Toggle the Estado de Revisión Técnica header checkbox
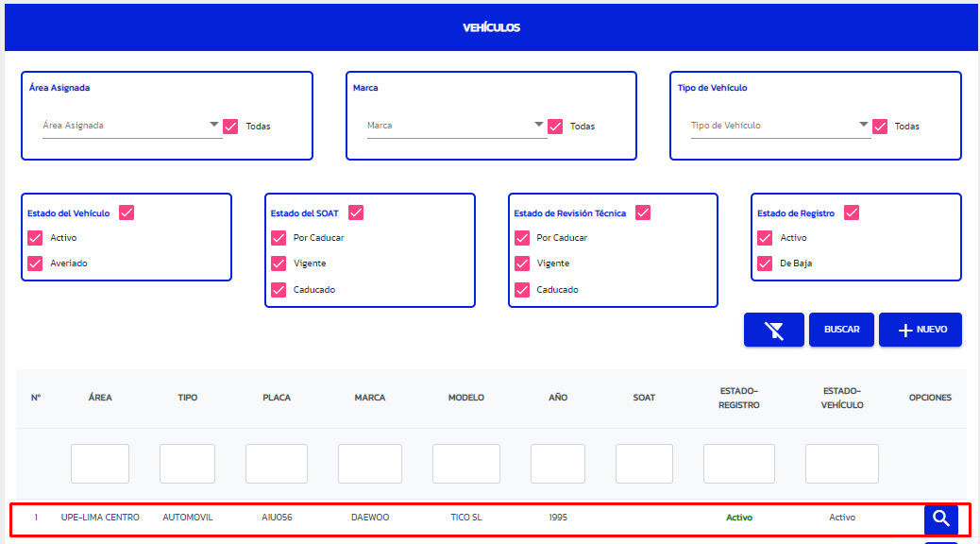 [643, 212]
